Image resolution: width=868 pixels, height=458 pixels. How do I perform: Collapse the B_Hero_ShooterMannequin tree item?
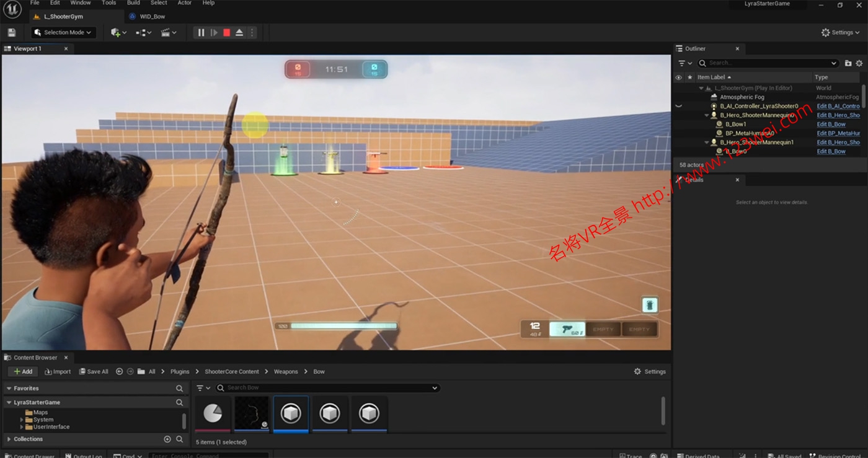point(706,115)
